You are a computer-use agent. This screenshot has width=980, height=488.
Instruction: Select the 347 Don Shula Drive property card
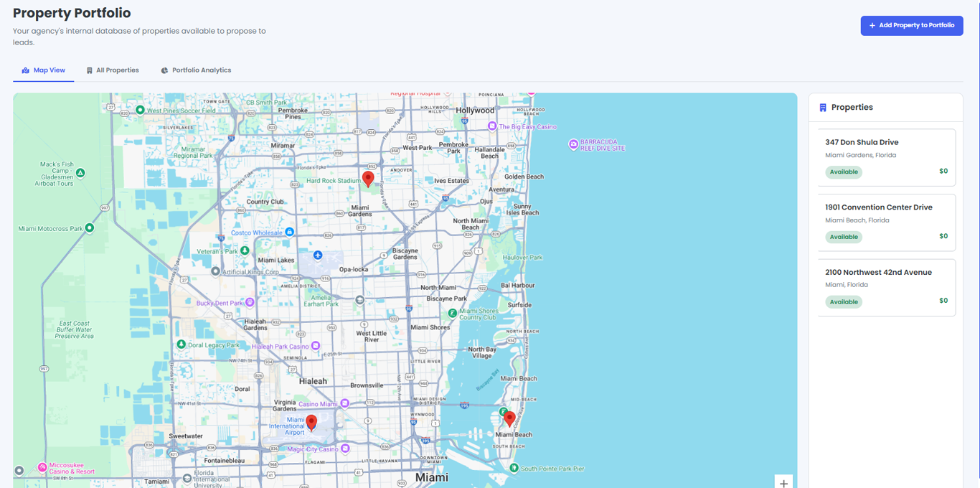(887, 158)
